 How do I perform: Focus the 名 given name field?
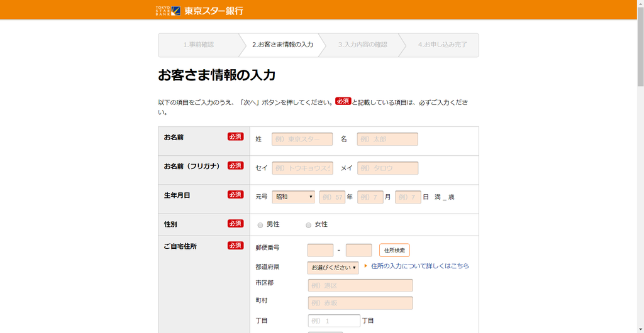(x=387, y=139)
